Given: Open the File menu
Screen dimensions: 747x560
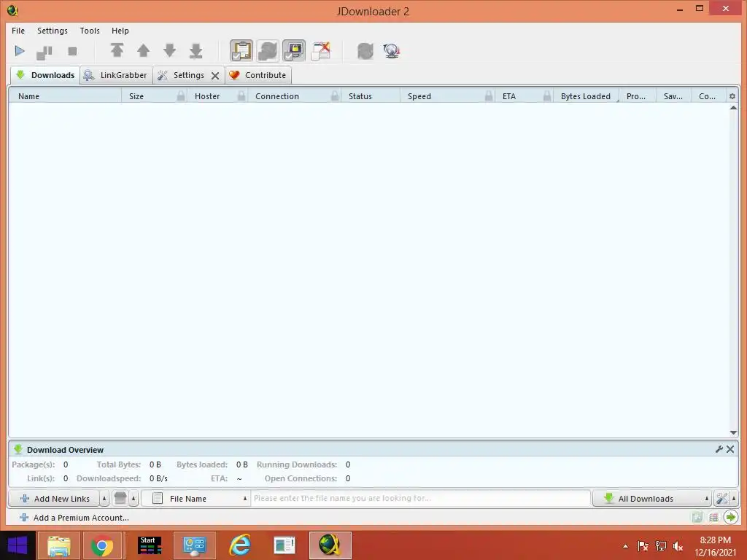Looking at the screenshot, I should coord(18,31).
